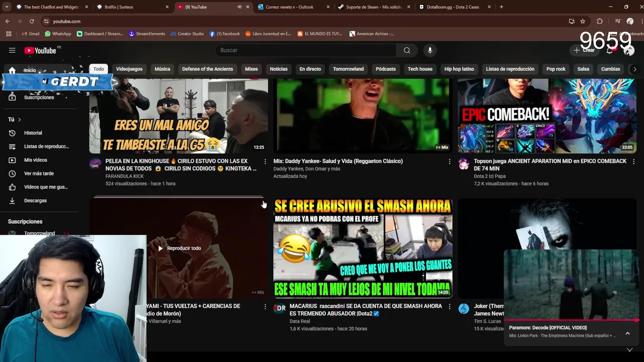Screen dimensions: 644x362
Task: Open Joker video channel avatar
Action: coord(464,309)
